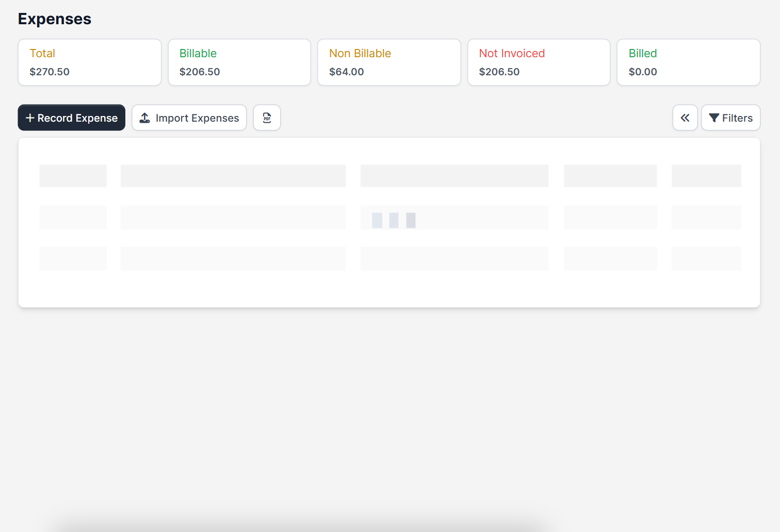780x532 pixels.
Task: Click the Record Expense button
Action: pyautogui.click(x=72, y=118)
